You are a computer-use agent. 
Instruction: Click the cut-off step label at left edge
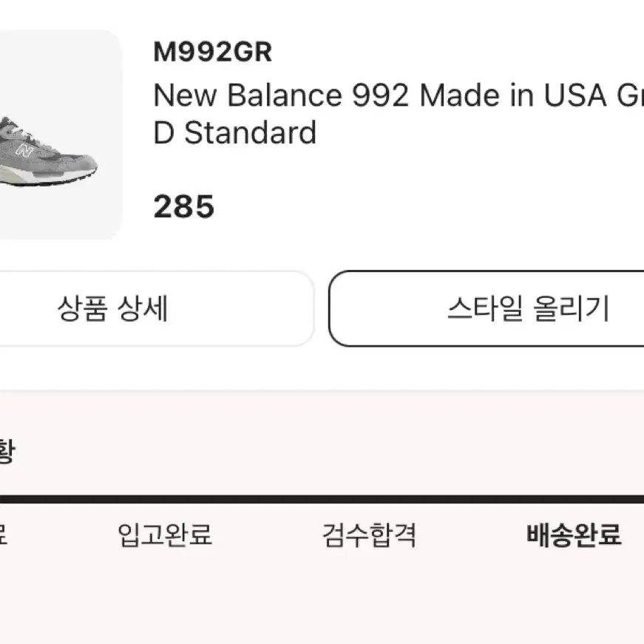click(3, 535)
